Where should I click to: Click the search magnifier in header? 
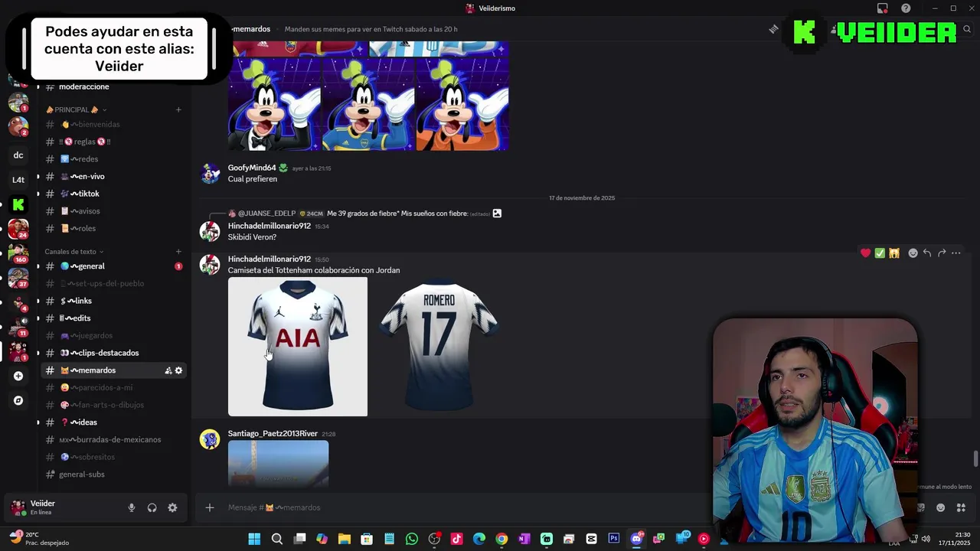(x=967, y=29)
